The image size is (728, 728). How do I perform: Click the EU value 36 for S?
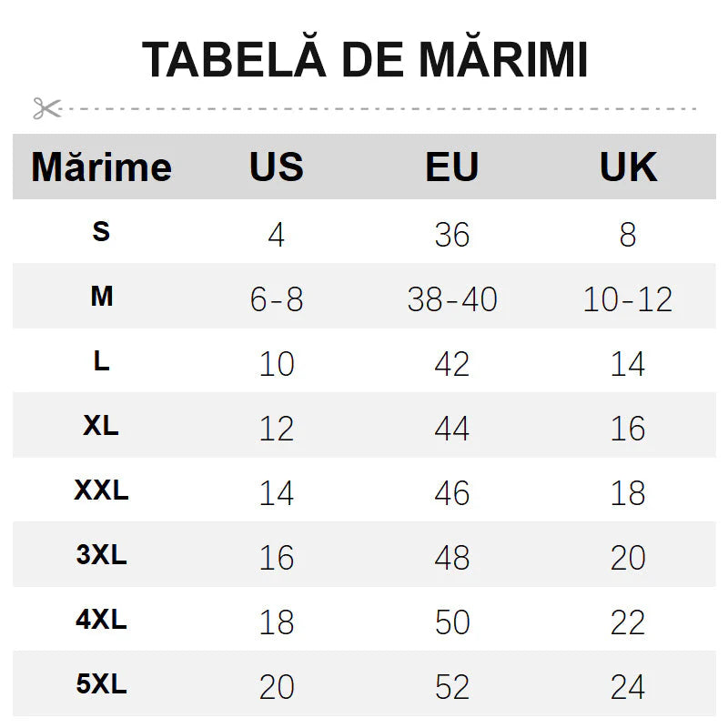[452, 235]
